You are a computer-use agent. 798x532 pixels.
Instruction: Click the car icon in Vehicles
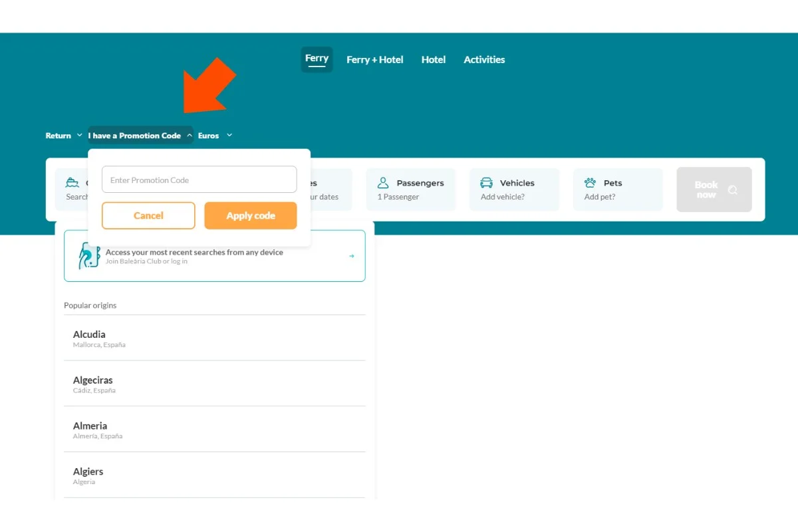click(x=487, y=183)
